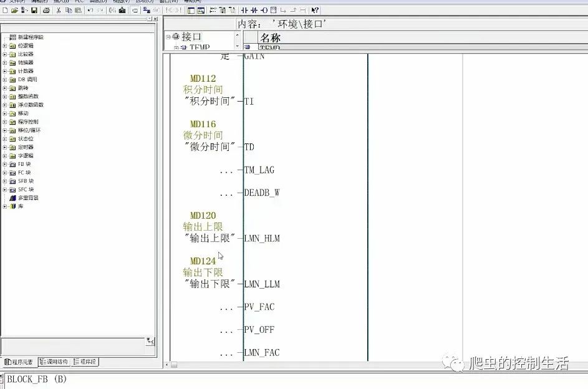Expand the FB 块 folder
The height and width of the screenshot is (389, 588).
pos(4,164)
